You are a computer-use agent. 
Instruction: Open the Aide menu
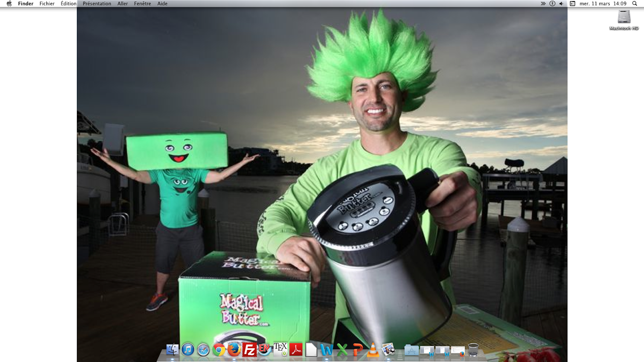(162, 4)
